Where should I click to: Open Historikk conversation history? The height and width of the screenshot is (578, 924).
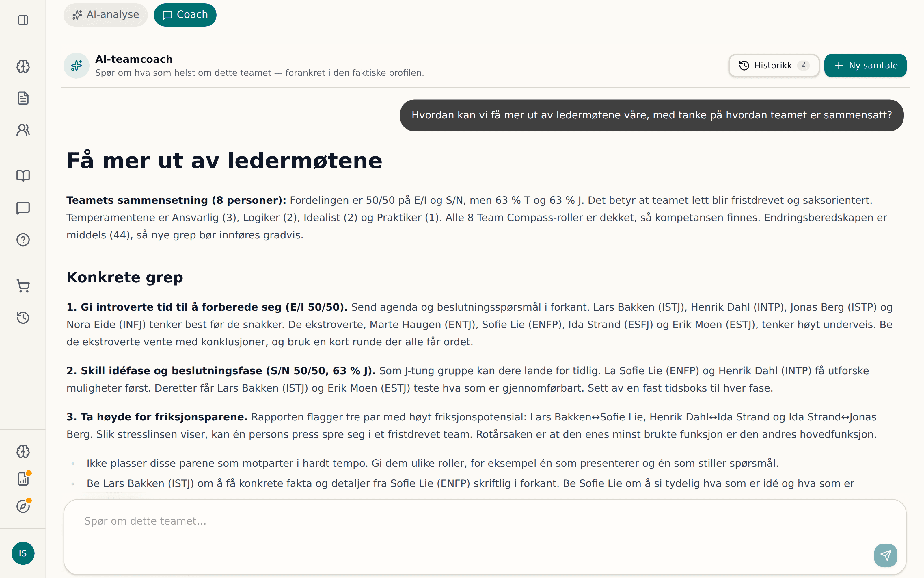click(x=774, y=65)
